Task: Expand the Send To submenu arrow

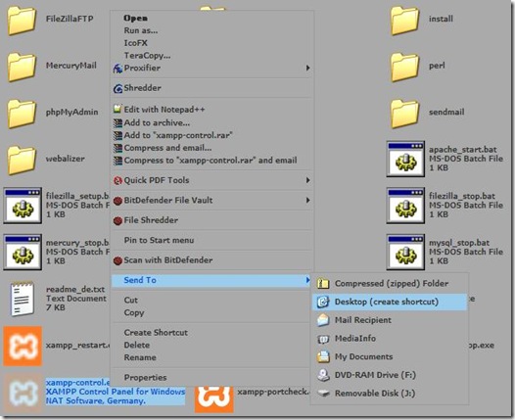Action: click(x=307, y=280)
